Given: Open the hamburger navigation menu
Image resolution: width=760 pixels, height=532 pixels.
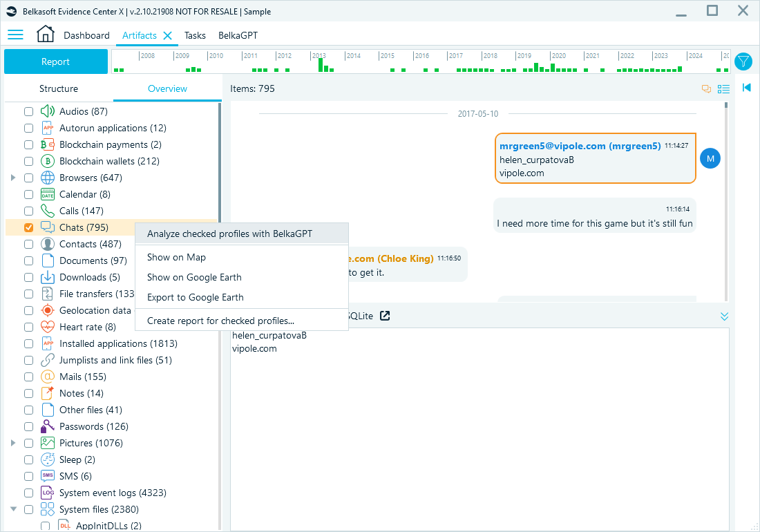Looking at the screenshot, I should tap(15, 35).
